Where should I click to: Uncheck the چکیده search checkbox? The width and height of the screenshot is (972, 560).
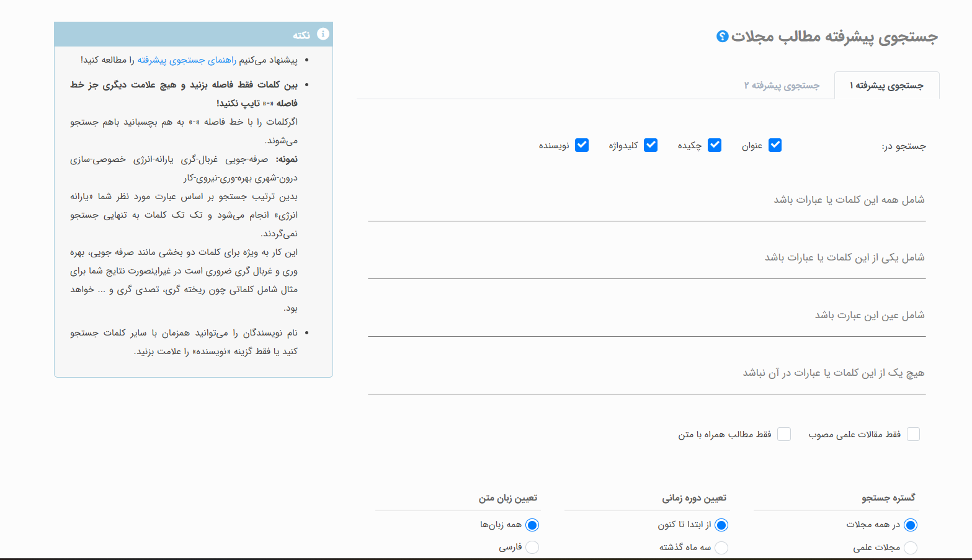coord(715,144)
